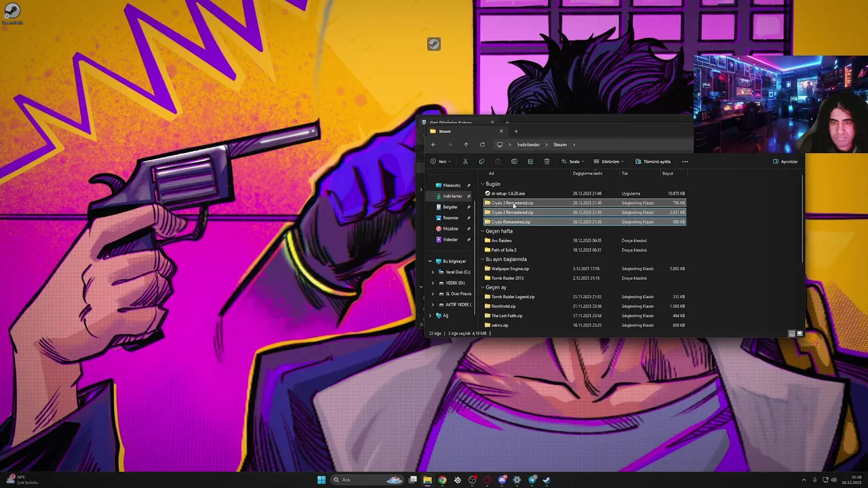Select Crysis 2 Remastered.zip file

[585, 212]
